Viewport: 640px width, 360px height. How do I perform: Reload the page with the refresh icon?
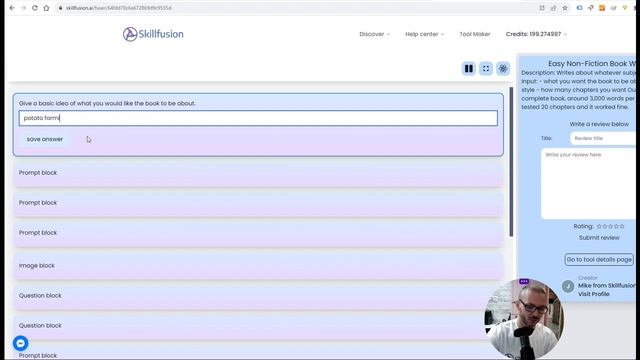(35, 8)
